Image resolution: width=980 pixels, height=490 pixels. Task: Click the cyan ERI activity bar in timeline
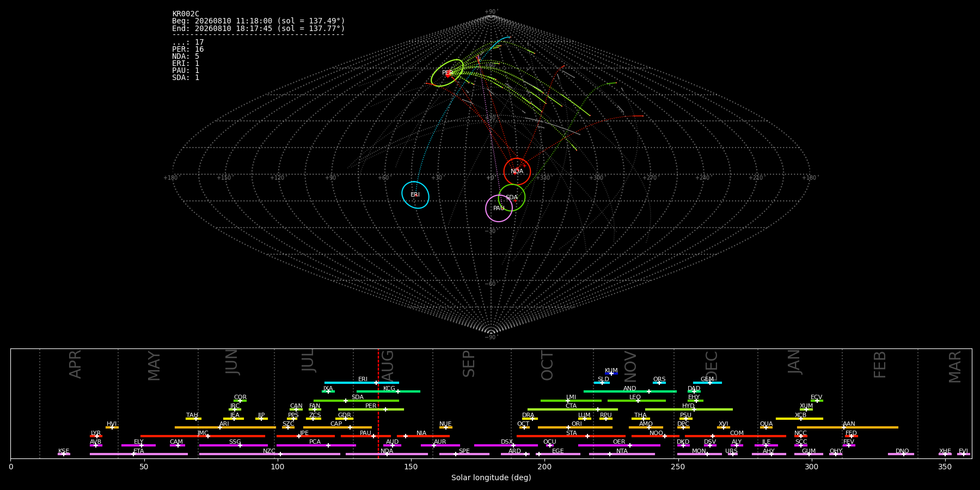click(x=362, y=383)
